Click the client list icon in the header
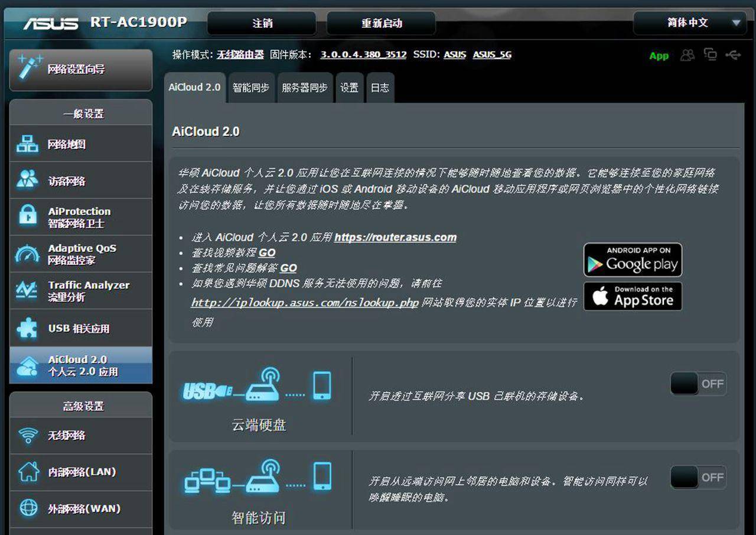The image size is (756, 535). [x=687, y=54]
